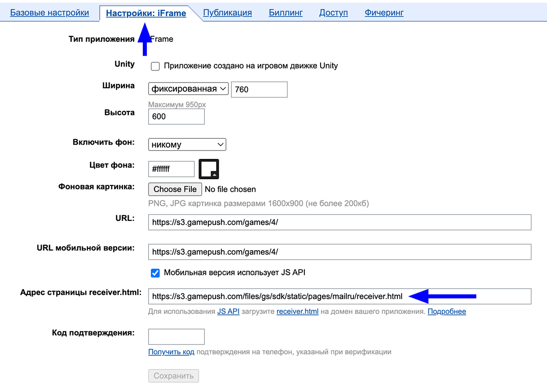Uncheck mobile version uses JS API

click(155, 273)
